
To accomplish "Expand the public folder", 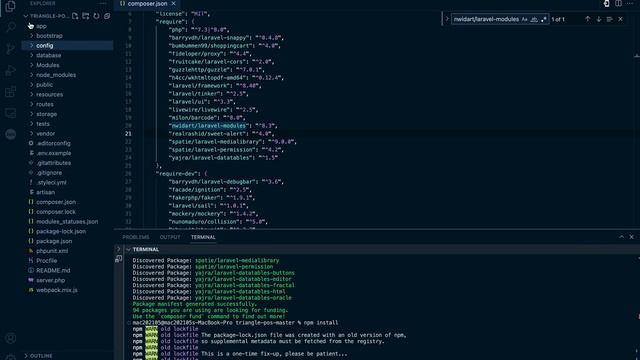I will (x=44, y=85).
